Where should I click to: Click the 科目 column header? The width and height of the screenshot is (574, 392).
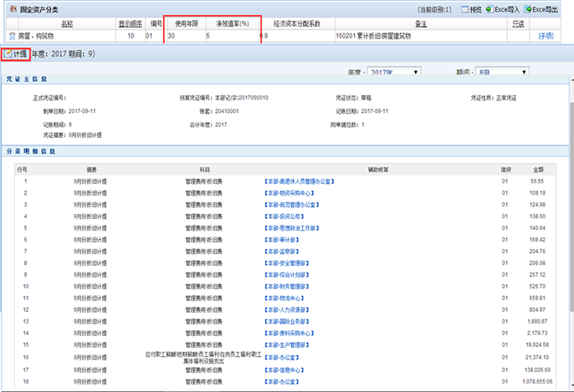[x=205, y=170]
